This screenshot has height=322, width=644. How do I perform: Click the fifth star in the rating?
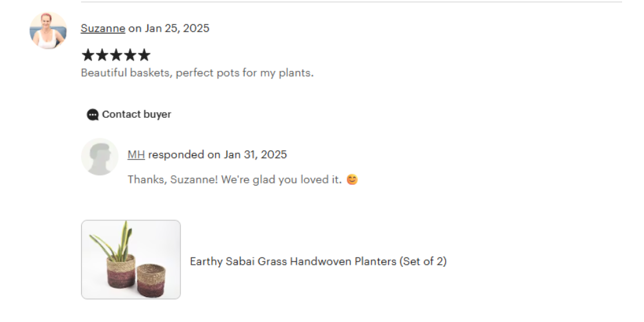tap(144, 55)
